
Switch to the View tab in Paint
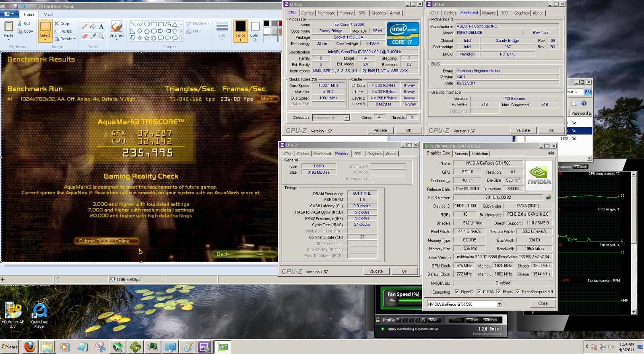pyautogui.click(x=48, y=14)
